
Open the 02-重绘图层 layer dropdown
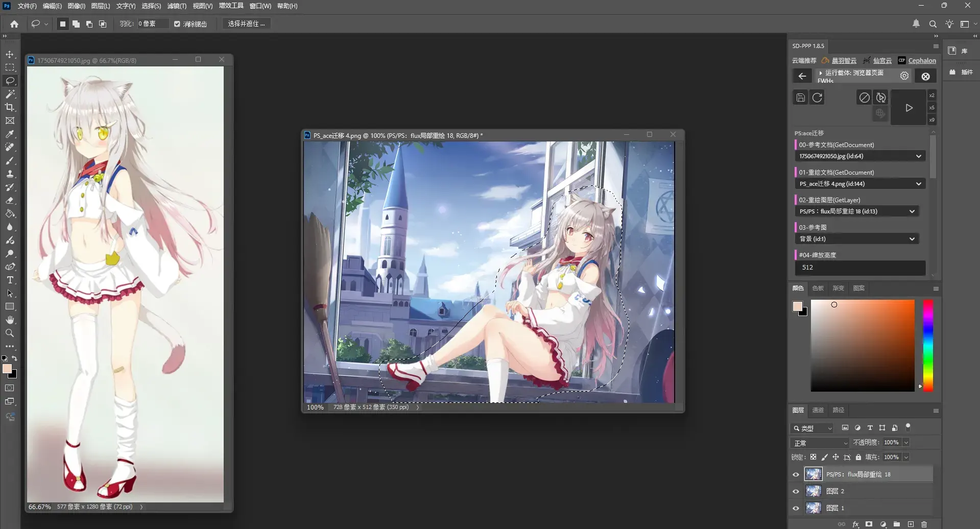click(x=857, y=211)
